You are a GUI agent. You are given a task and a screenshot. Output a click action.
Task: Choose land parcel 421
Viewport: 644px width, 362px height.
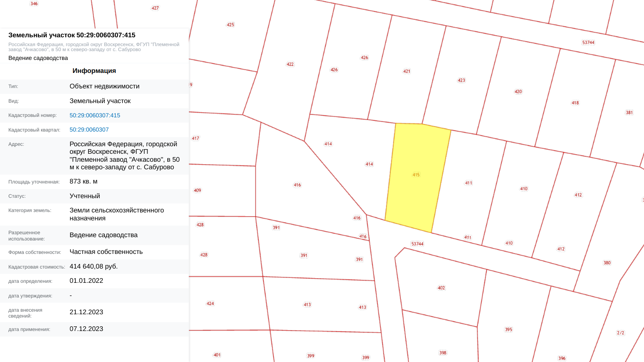[x=407, y=71]
